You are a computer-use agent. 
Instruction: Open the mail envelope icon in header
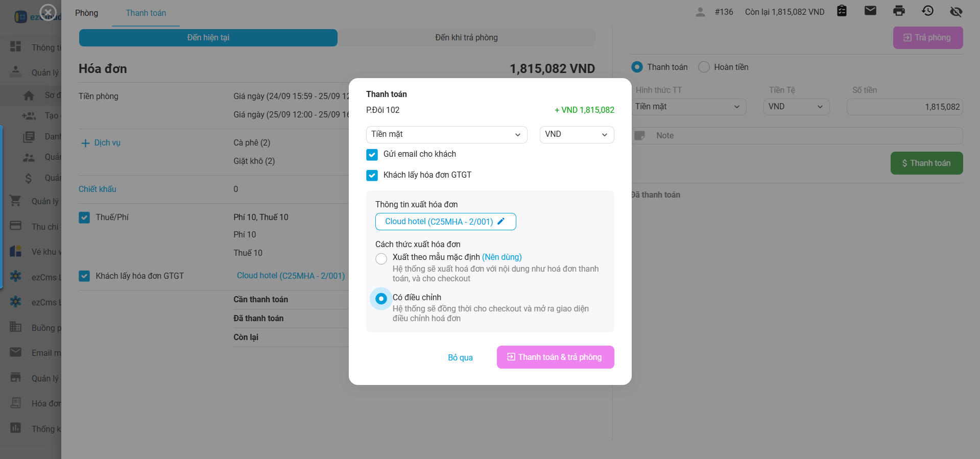click(x=870, y=11)
